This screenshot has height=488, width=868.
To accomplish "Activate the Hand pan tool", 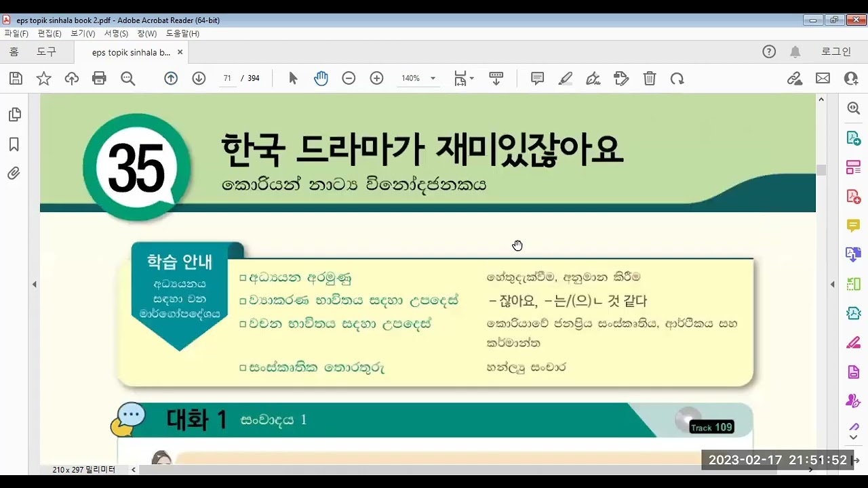I will (x=321, y=79).
